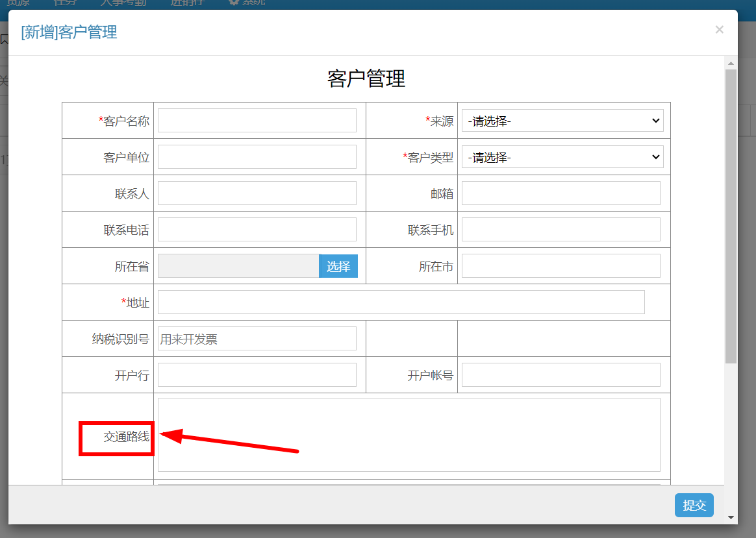The height and width of the screenshot is (538, 756).
Task: Click the gray 所在省 read-only field
Action: click(238, 266)
